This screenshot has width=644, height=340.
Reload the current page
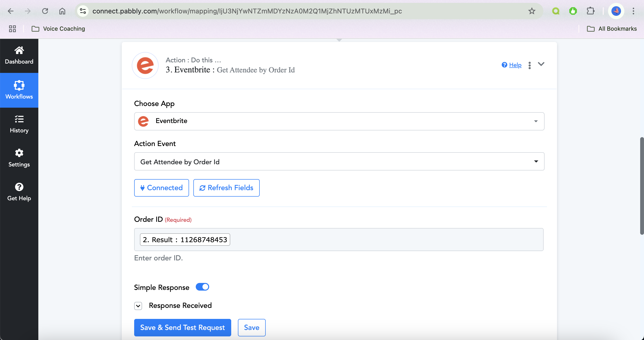click(45, 11)
